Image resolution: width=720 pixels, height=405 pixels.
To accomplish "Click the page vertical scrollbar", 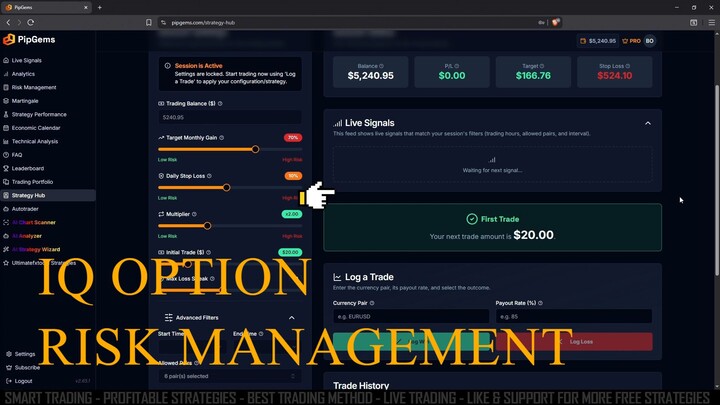I will (x=717, y=179).
